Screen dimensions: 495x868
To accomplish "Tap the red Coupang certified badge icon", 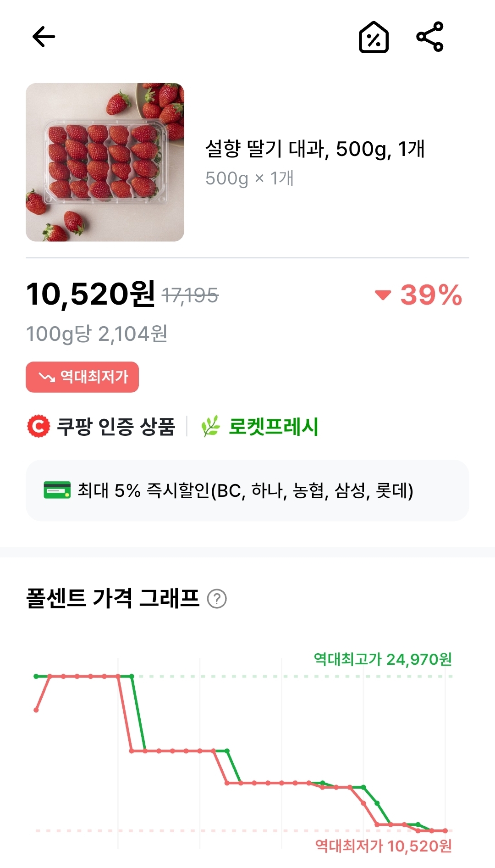I will coord(38,426).
